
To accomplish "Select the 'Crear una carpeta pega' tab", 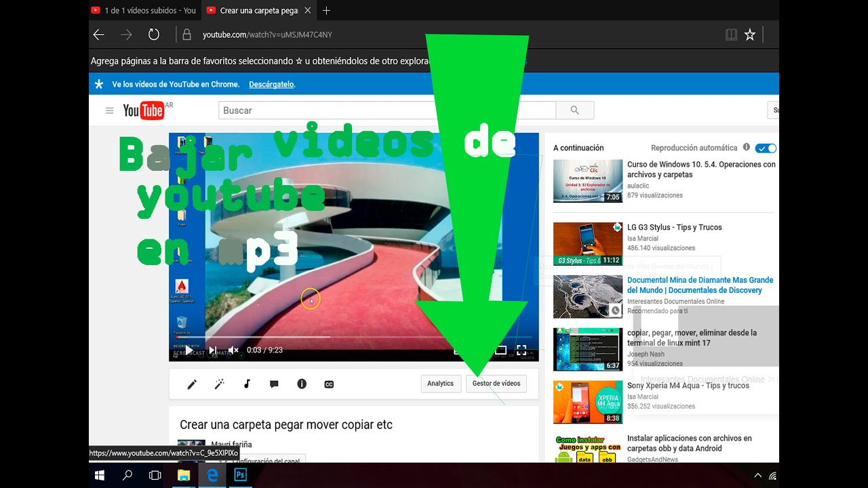I will pos(252,10).
